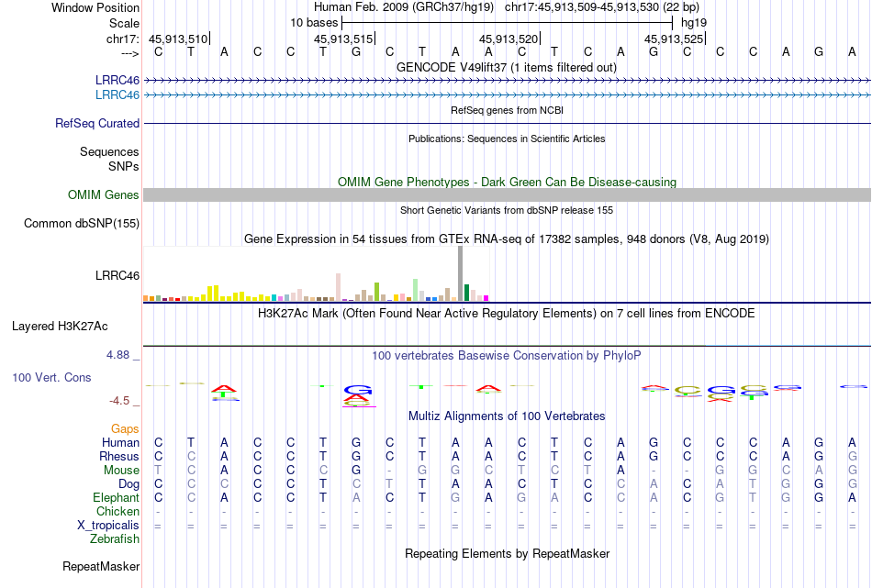Click the LRRC46 GTEx expression label
Viewport: 872px width, 588px height.
pos(117,276)
